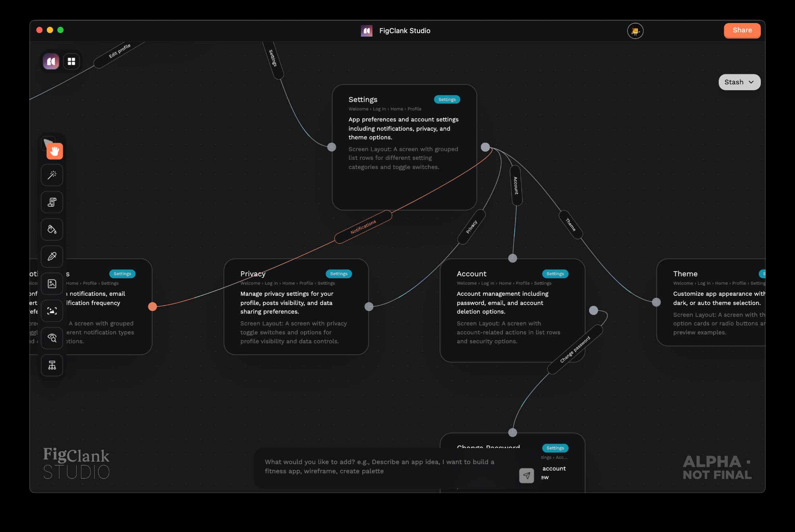Expand the Stash dropdown
Viewport: 795px width, 532px height.
click(x=739, y=82)
